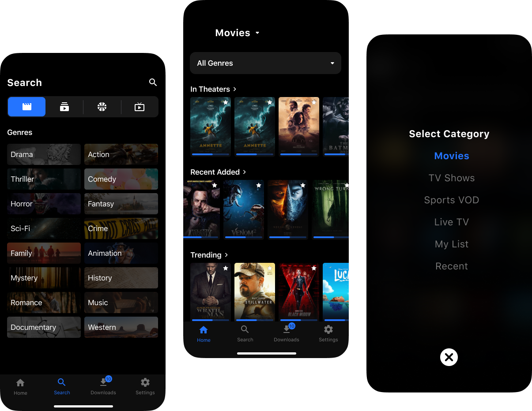532x411 pixels.
Task: Open The Batman poster in In Theaters
Action: 336,127
